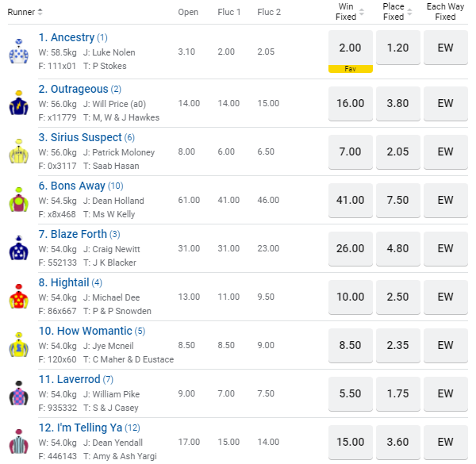Click Outrageous jockey silks icon
This screenshot has height=464, width=476.
pyautogui.click(x=19, y=103)
